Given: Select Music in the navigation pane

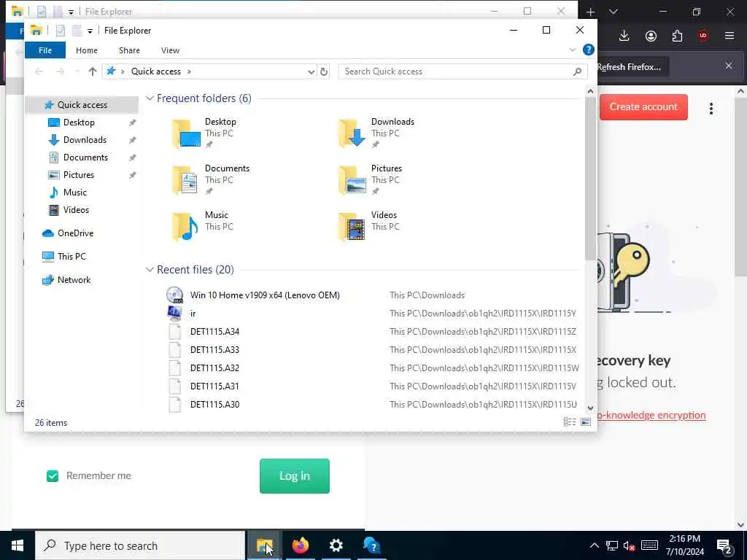Looking at the screenshot, I should (x=75, y=192).
